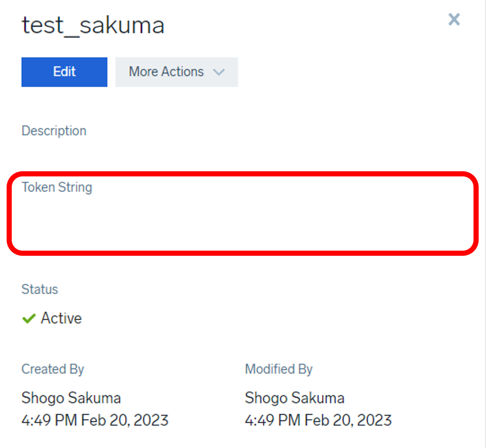Image resolution: width=486 pixels, height=448 pixels.
Task: Click the Active status text
Action: click(x=61, y=318)
